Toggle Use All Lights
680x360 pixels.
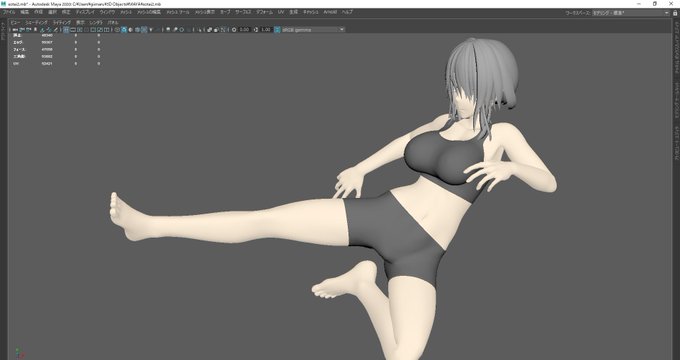[151, 29]
